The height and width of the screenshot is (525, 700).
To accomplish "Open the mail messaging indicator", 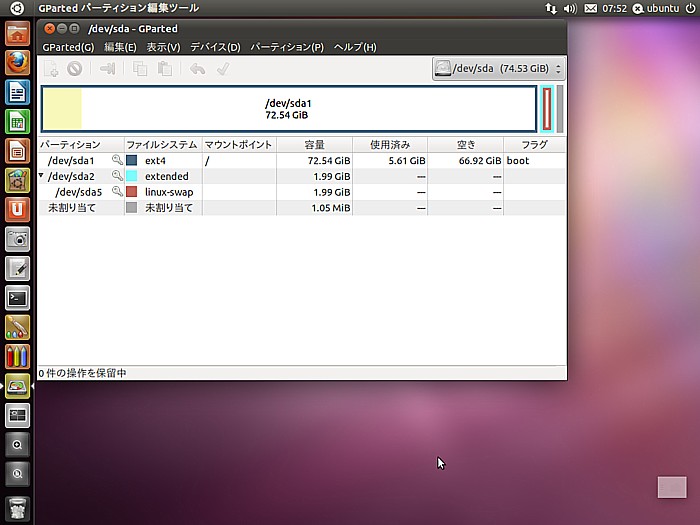I will point(590,8).
